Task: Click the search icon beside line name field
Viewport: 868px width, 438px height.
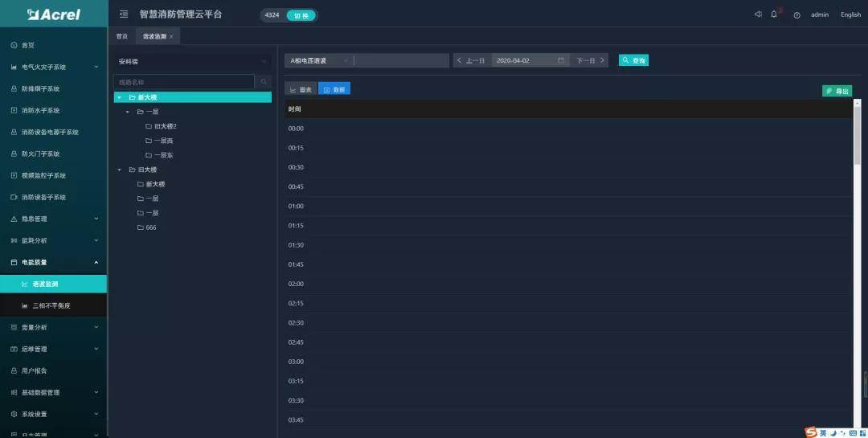Action: 264,82
